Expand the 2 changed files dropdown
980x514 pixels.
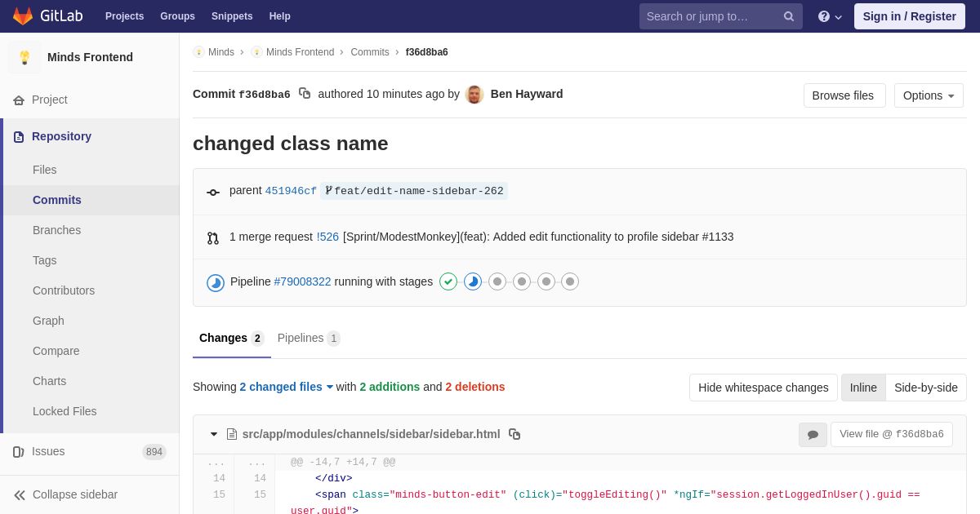[x=287, y=387]
